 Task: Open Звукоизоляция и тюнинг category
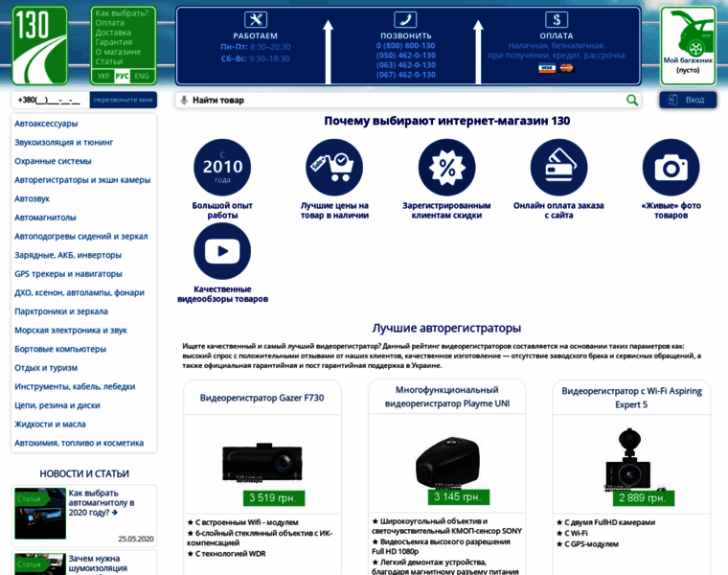(x=63, y=142)
